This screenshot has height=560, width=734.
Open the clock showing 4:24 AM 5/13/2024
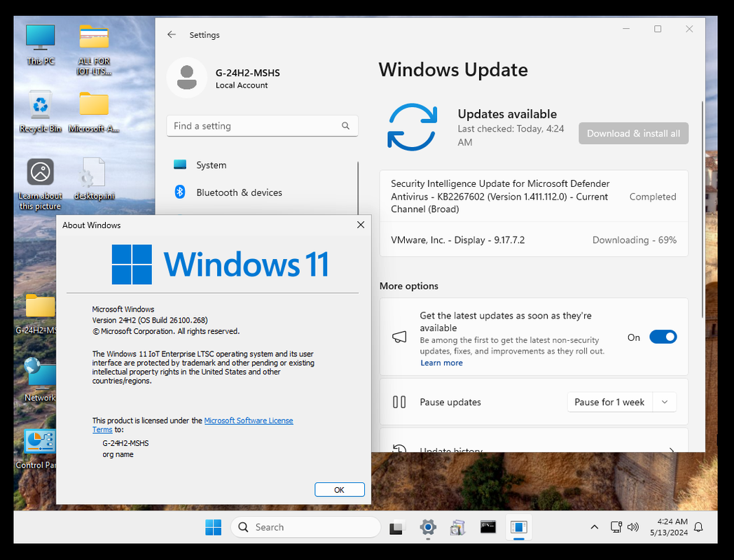669,527
